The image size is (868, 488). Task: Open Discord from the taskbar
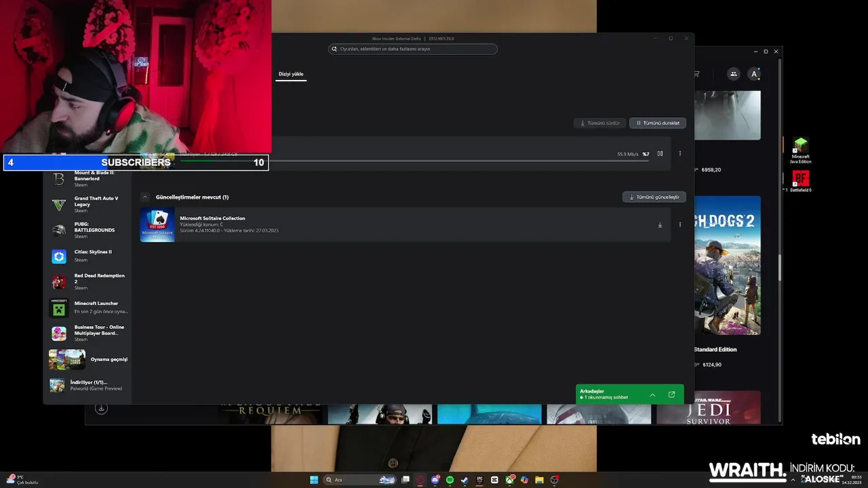435,480
